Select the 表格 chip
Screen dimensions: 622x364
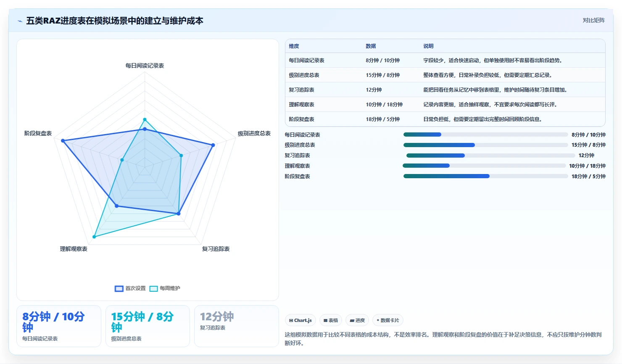pyautogui.click(x=331, y=320)
